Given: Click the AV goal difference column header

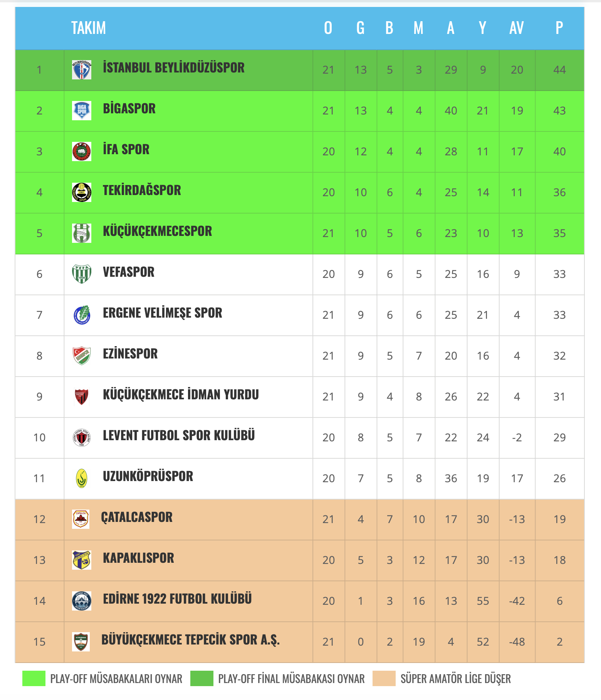Looking at the screenshot, I should (x=517, y=28).
